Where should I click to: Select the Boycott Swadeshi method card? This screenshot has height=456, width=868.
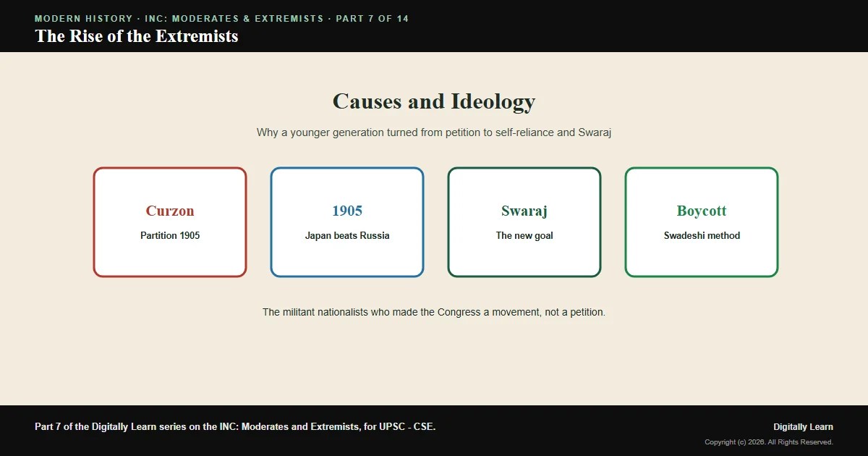[x=702, y=222]
